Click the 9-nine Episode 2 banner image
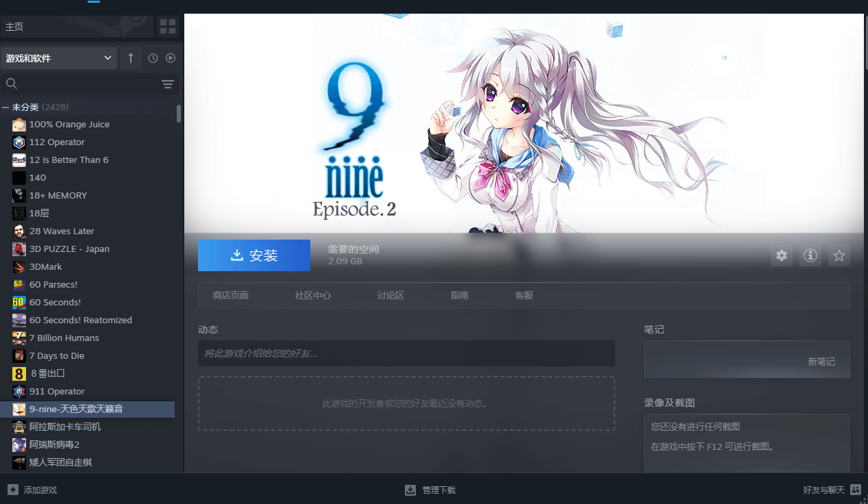Viewport: 868px width, 504px height. (x=524, y=123)
